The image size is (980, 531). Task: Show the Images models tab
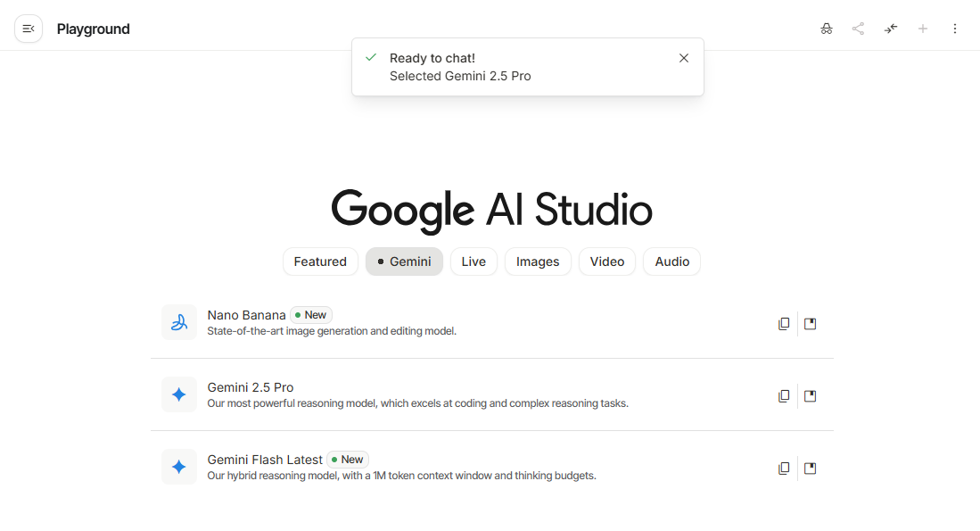(x=538, y=261)
